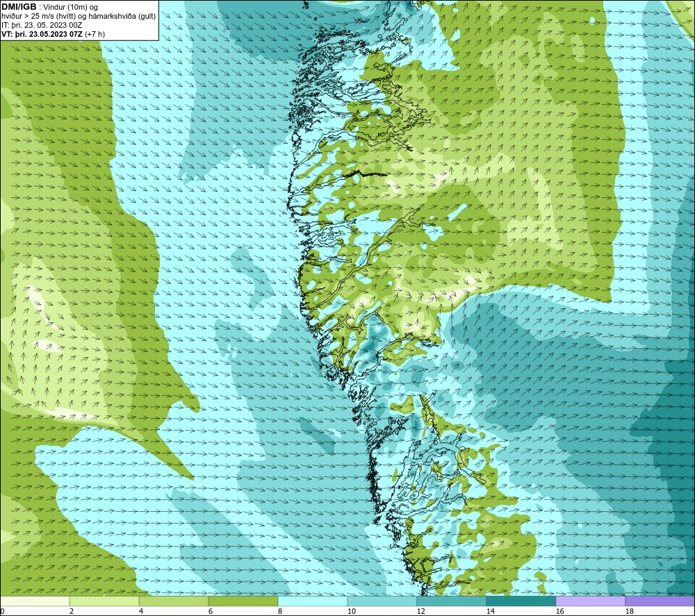Click the '10' label under the color scale
This screenshot has width=695, height=616.
click(x=351, y=611)
